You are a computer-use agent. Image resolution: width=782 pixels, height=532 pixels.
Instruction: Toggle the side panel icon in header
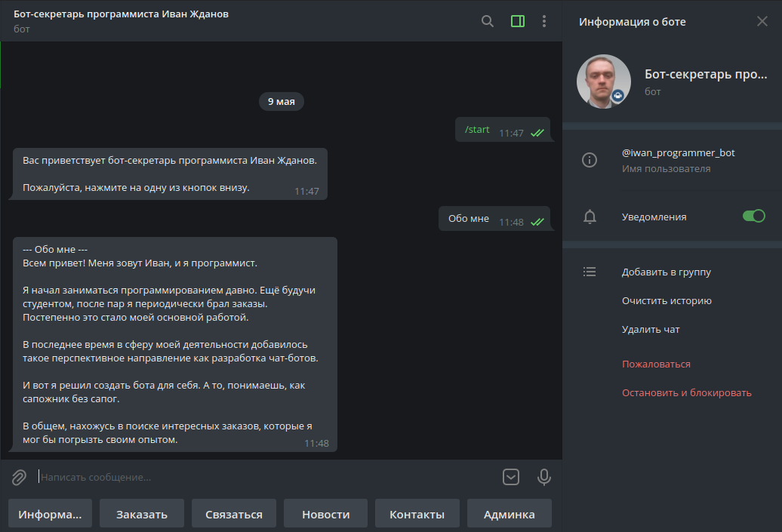point(517,21)
